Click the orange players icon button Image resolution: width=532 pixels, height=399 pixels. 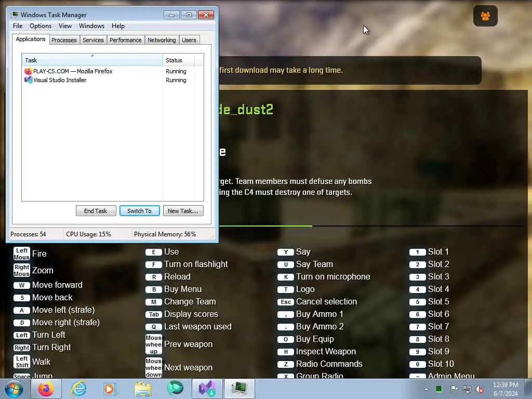(x=485, y=16)
